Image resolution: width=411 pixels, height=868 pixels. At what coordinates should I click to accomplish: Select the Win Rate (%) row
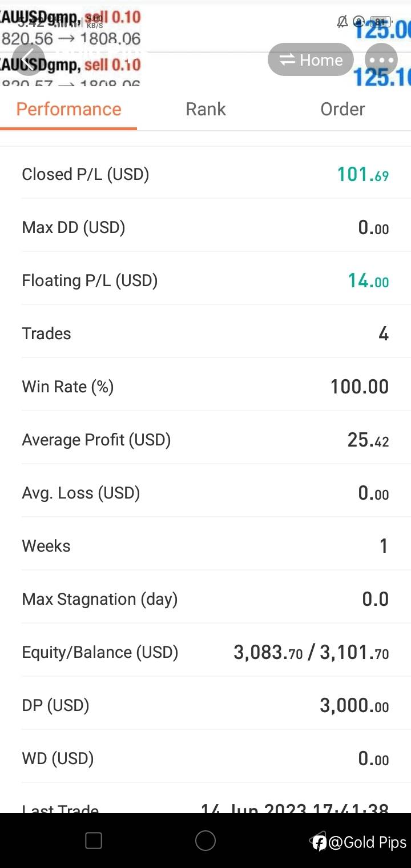coord(205,387)
